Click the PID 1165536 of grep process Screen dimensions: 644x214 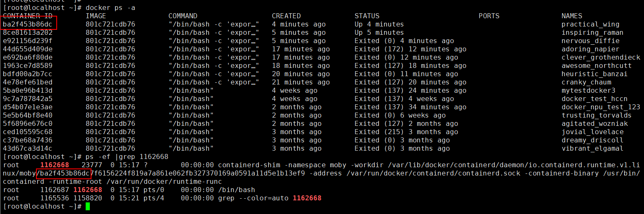pyautogui.click(x=55, y=198)
